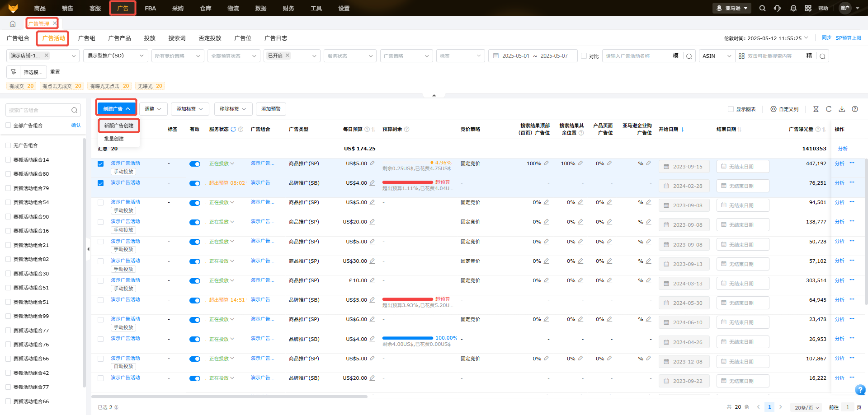The width and height of the screenshot is (868, 415).
Task: Switch to the 广告组 tab
Action: click(x=86, y=38)
